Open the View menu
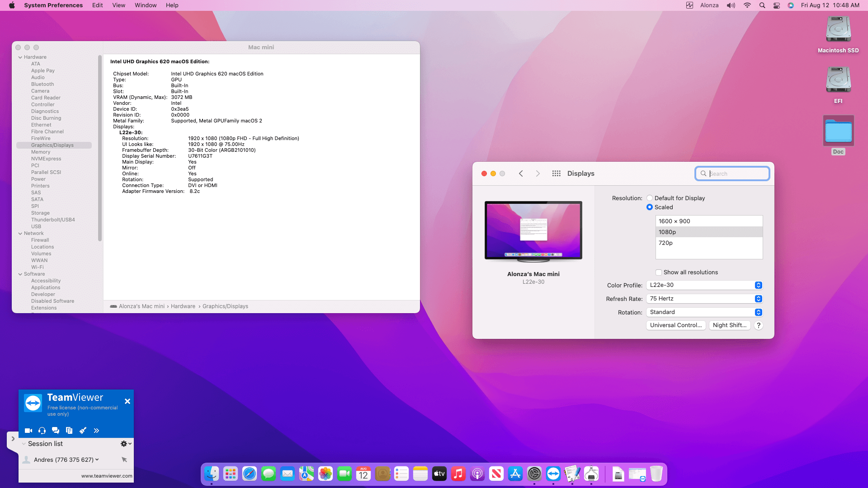Image resolution: width=868 pixels, height=488 pixels. click(118, 5)
